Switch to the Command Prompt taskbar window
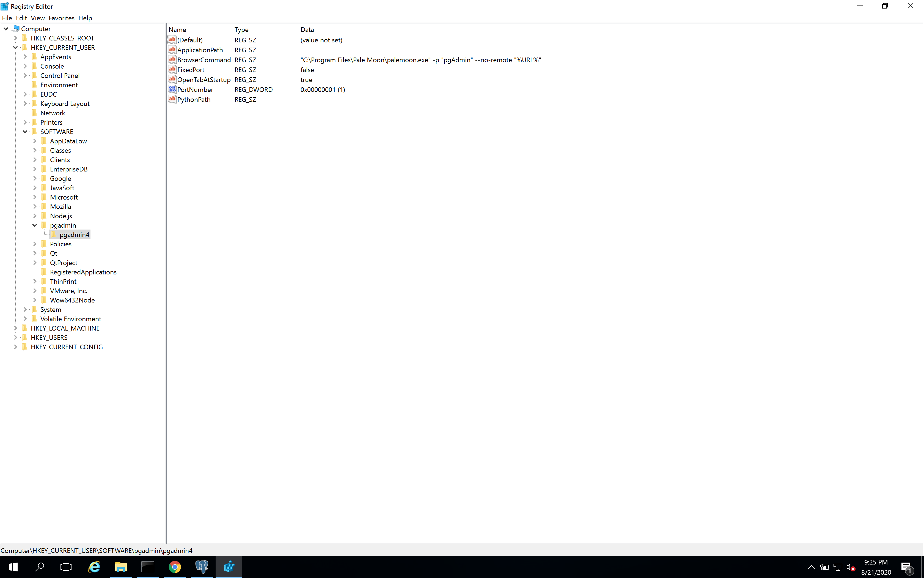The width and height of the screenshot is (924, 578). pyautogui.click(x=148, y=567)
